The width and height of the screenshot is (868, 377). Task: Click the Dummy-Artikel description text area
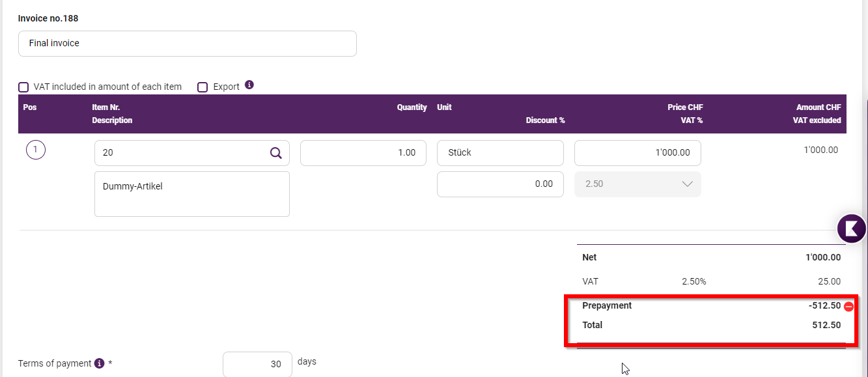pyautogui.click(x=192, y=194)
